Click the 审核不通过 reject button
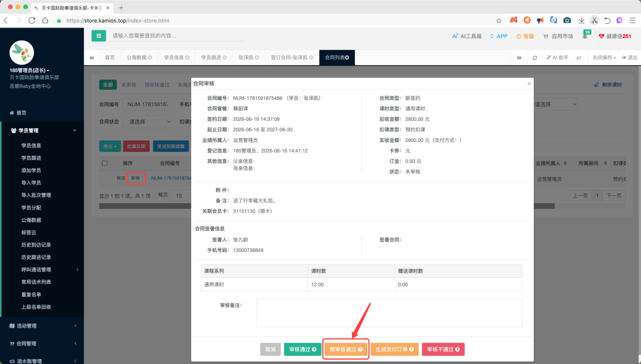The height and width of the screenshot is (364, 641). (443, 349)
